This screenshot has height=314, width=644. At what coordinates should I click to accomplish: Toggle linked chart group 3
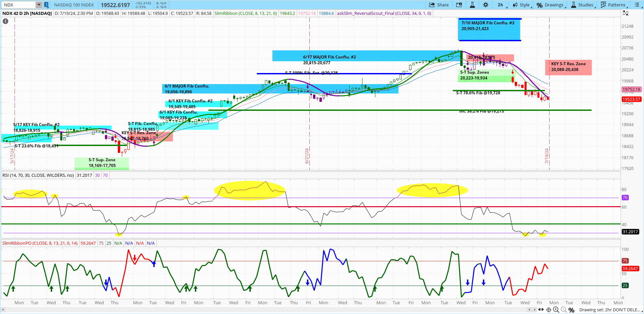[x=46, y=5]
